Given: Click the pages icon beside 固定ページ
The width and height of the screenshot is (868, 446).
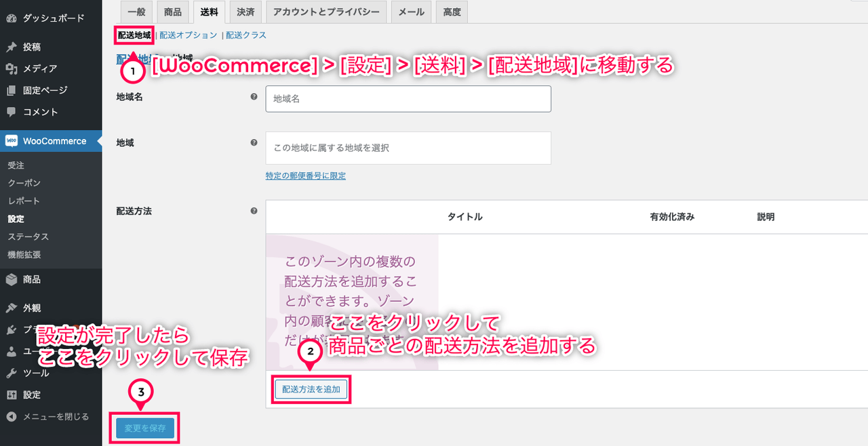Looking at the screenshot, I should coord(11,90).
